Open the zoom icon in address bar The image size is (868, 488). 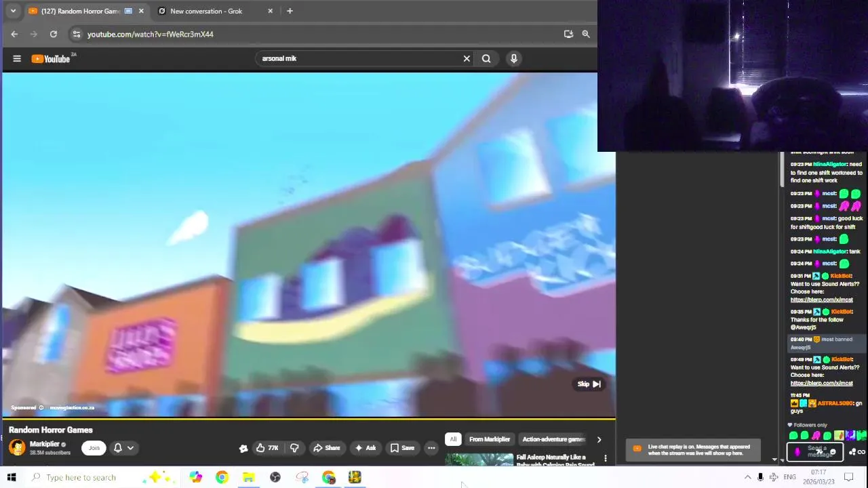point(585,34)
